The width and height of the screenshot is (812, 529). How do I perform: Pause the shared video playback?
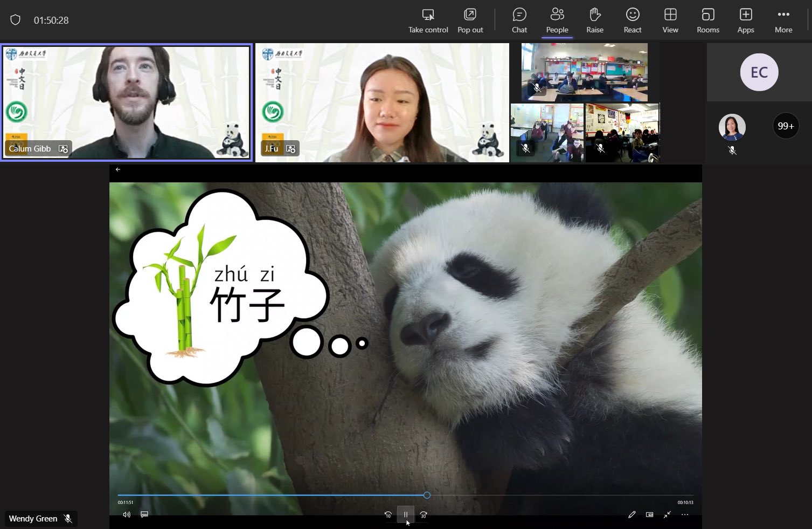pos(406,514)
